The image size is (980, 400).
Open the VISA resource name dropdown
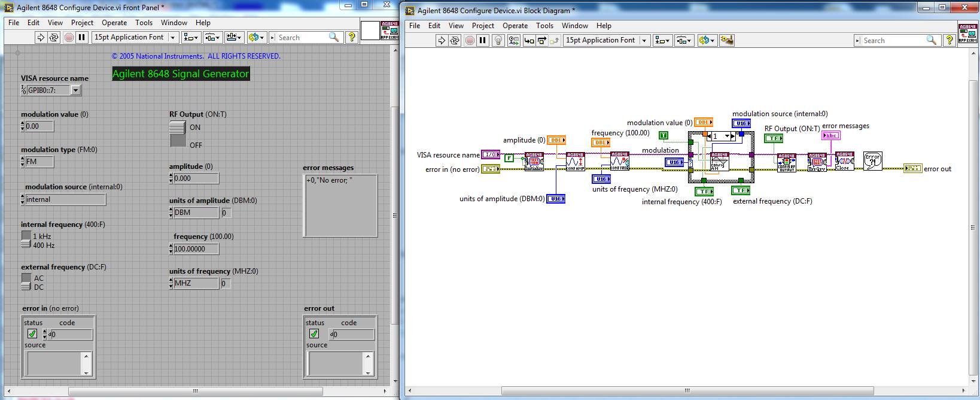[x=75, y=90]
